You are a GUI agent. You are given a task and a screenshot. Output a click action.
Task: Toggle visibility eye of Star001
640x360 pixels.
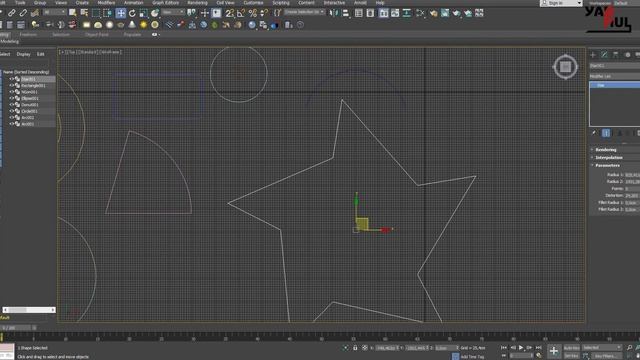coord(11,79)
